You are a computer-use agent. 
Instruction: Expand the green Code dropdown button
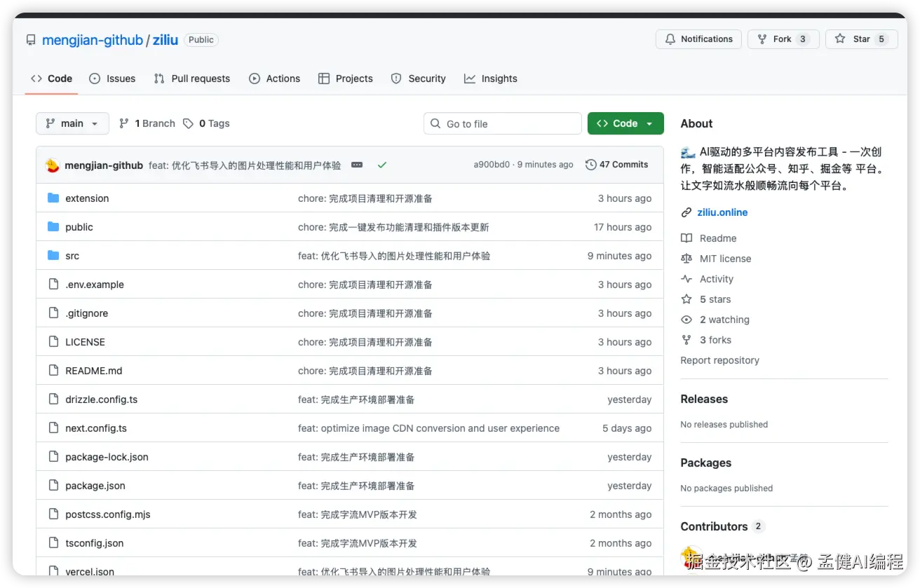coord(625,123)
